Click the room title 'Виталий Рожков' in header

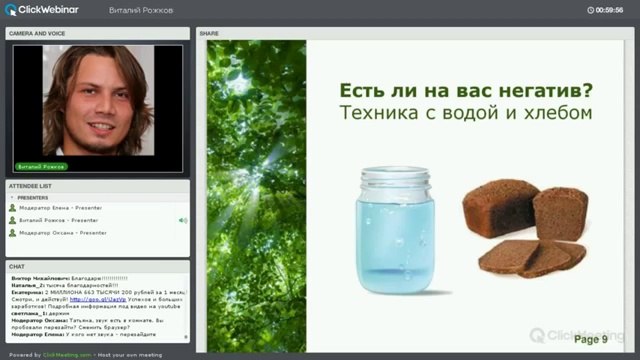pyautogui.click(x=141, y=10)
